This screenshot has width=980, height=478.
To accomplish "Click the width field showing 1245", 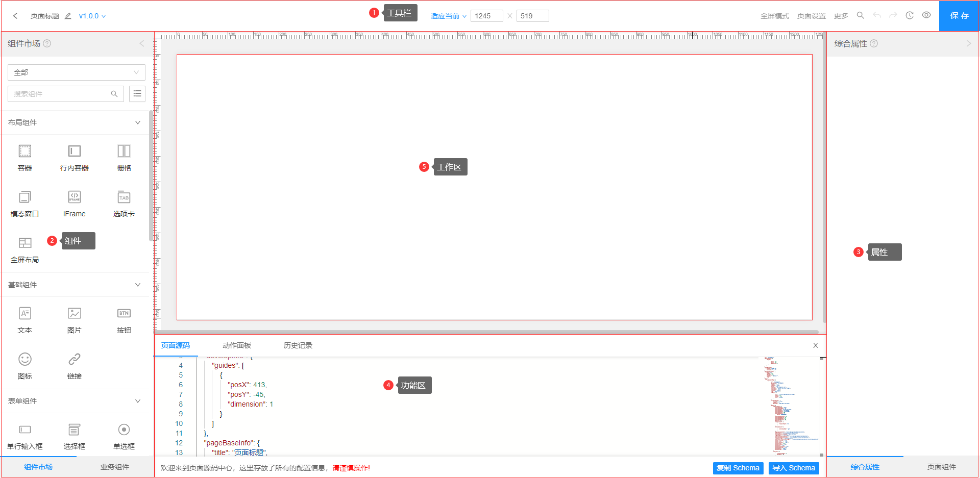I will (486, 16).
